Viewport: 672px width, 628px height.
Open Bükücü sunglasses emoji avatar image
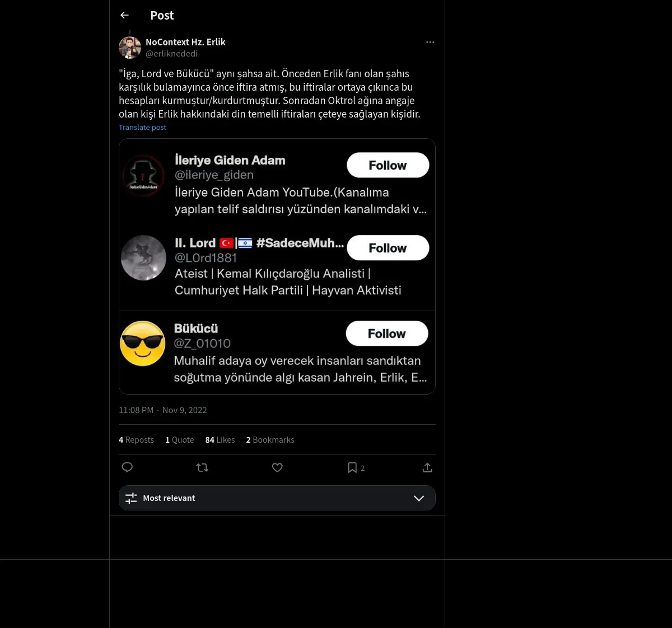pyautogui.click(x=143, y=344)
